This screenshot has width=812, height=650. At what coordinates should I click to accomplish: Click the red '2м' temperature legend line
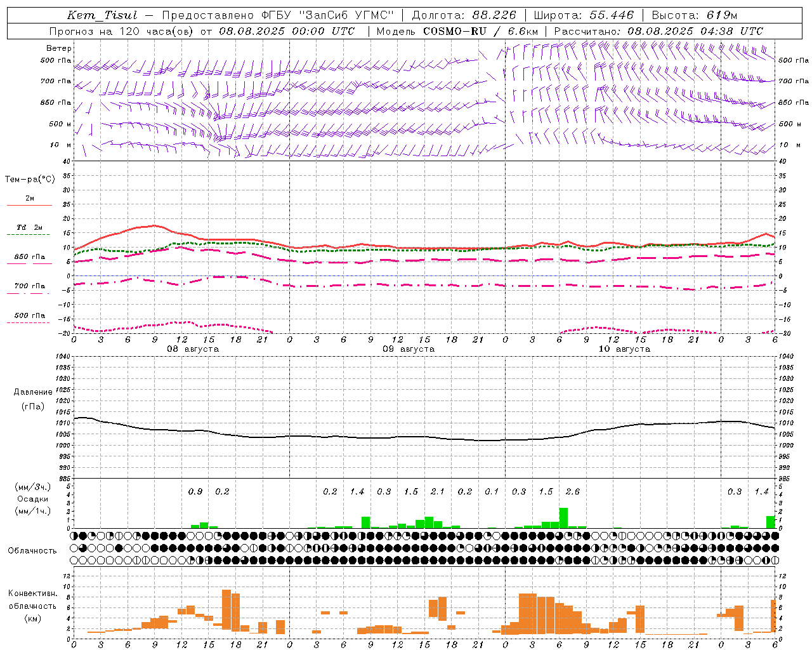point(29,205)
